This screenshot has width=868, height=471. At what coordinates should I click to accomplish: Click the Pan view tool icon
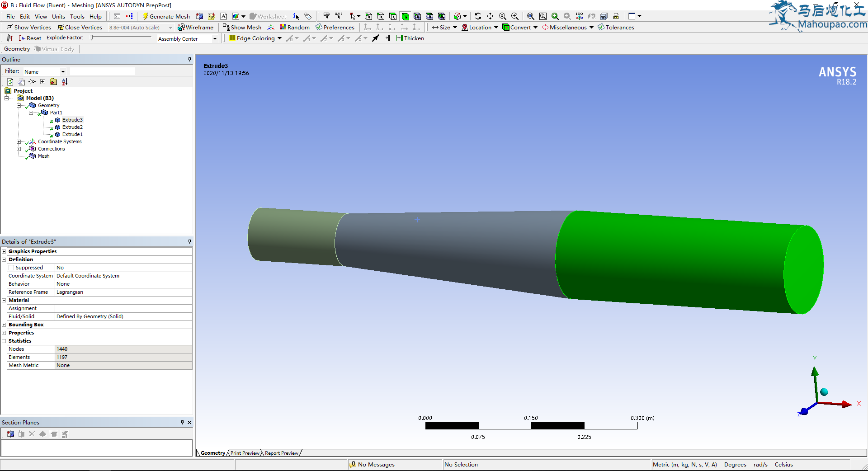490,16
